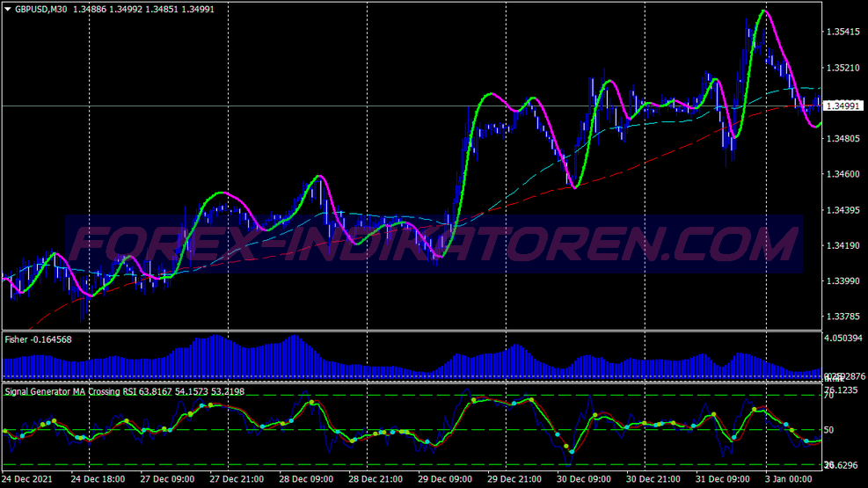Image resolution: width=868 pixels, height=488 pixels.
Task: Click the 27 Dec 09:00 time label
Action: (x=167, y=479)
